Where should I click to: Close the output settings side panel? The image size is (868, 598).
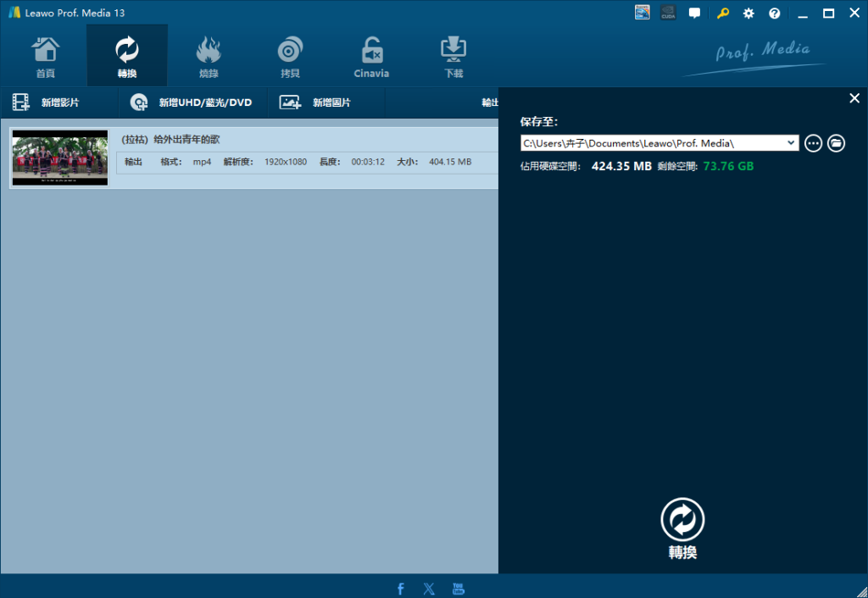854,99
